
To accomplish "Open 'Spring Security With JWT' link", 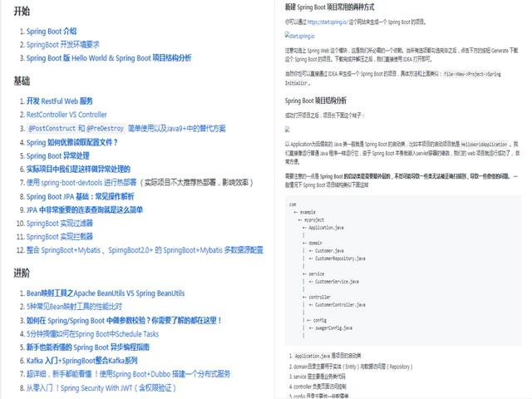I will (x=101, y=388).
